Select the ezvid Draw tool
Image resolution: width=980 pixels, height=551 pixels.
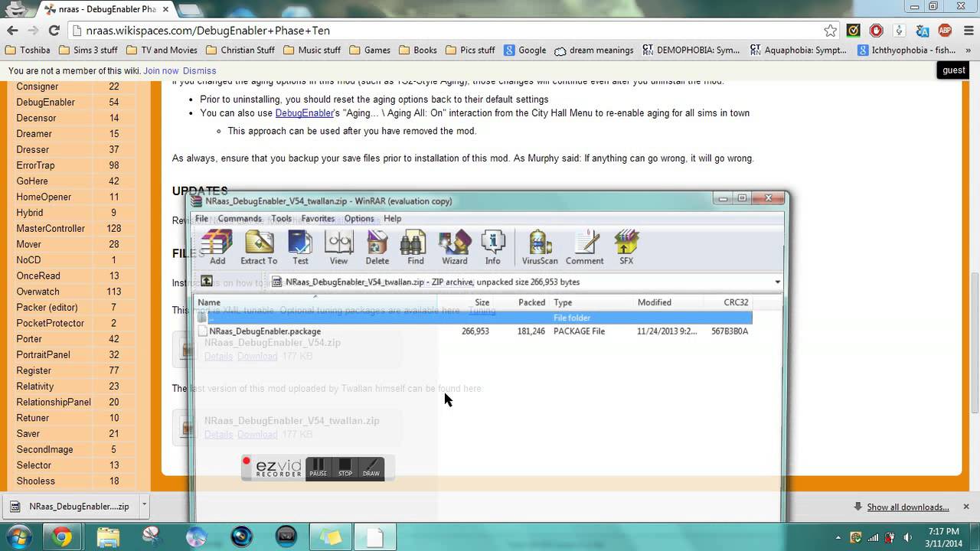[371, 468]
